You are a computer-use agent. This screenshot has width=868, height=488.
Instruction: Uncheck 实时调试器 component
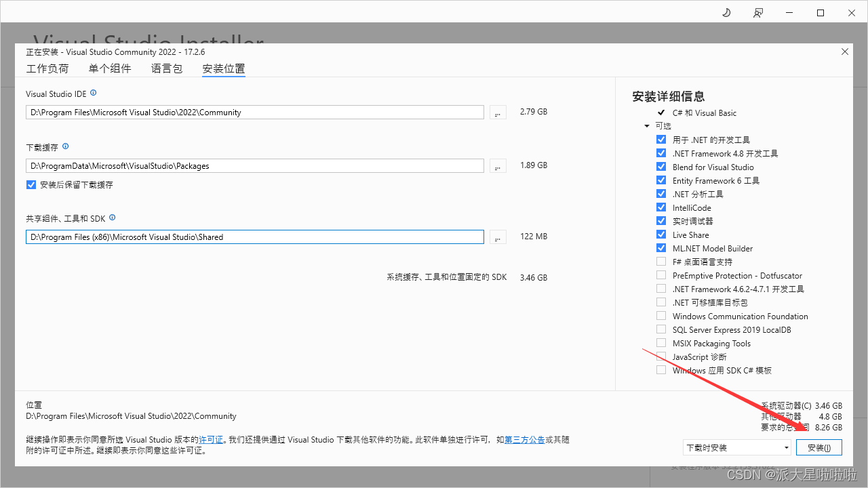(661, 221)
